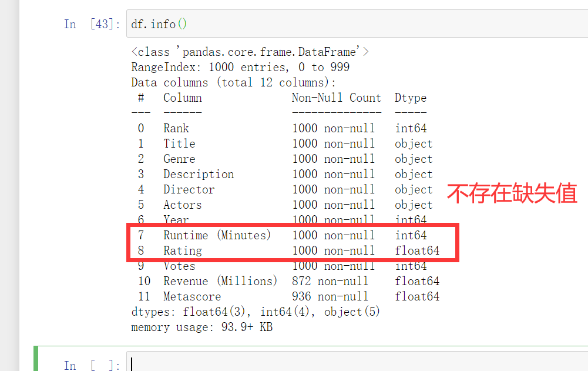
Task: Click the Genre column name
Action: pos(179,159)
